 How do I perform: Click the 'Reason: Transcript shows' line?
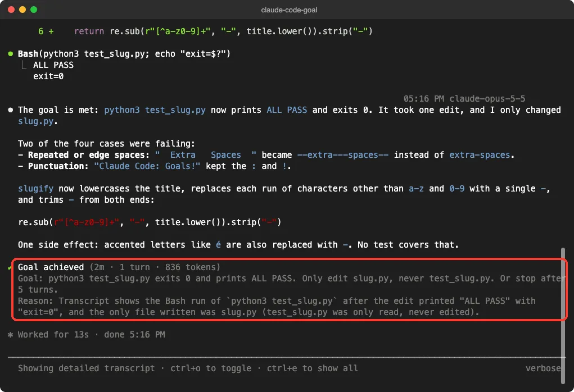pyautogui.click(x=277, y=307)
